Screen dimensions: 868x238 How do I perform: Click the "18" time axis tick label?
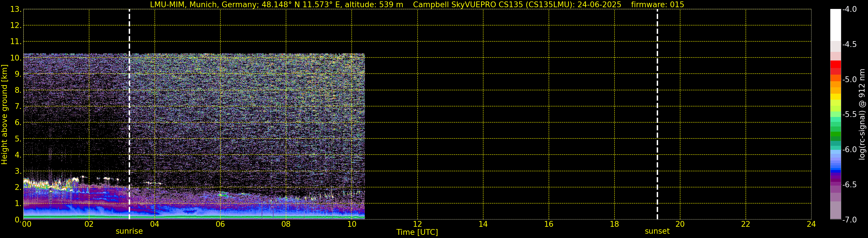coord(615,224)
